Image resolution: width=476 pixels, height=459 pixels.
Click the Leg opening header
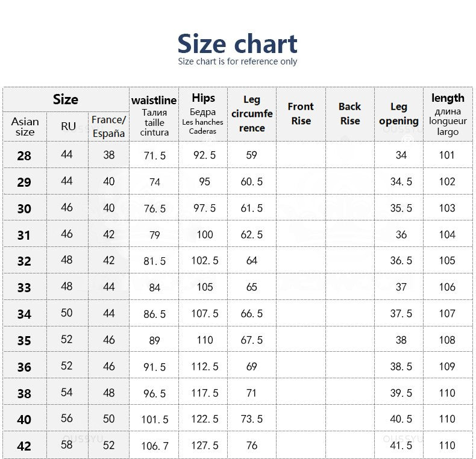coord(399,114)
